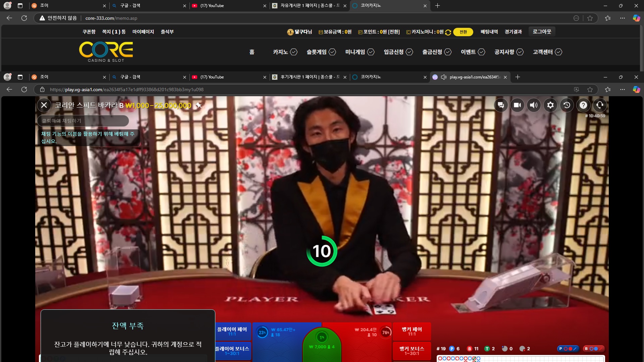Click the pin icon beside table limits
The width and height of the screenshot is (644, 362).
(x=199, y=105)
